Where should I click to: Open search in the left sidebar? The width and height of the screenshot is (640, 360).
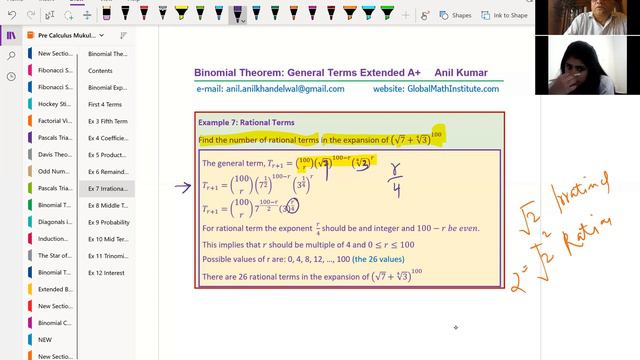11,56
